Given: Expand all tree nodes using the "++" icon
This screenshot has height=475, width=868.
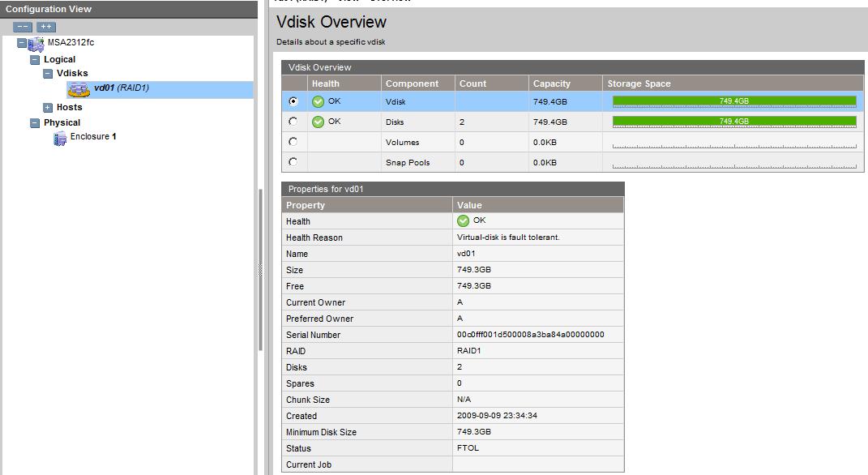Looking at the screenshot, I should click(46, 26).
